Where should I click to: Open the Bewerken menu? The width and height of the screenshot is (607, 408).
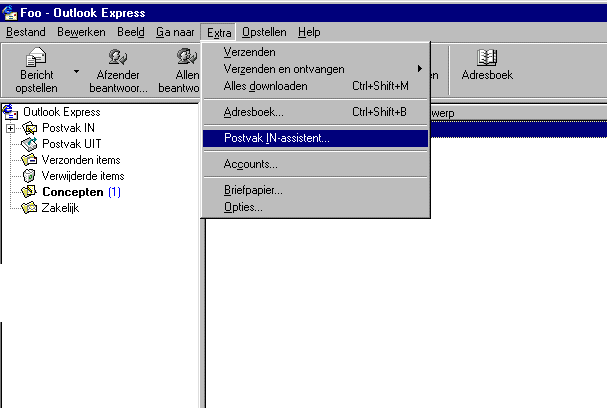coord(81,32)
